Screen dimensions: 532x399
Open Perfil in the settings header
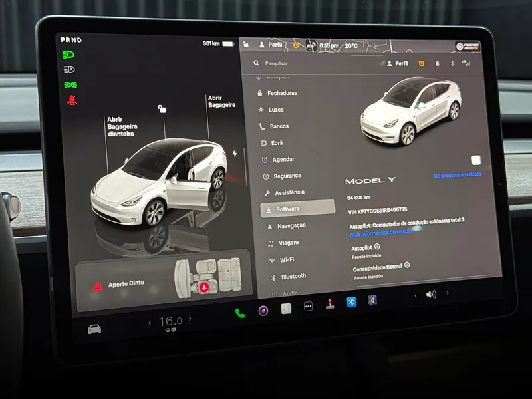398,63
